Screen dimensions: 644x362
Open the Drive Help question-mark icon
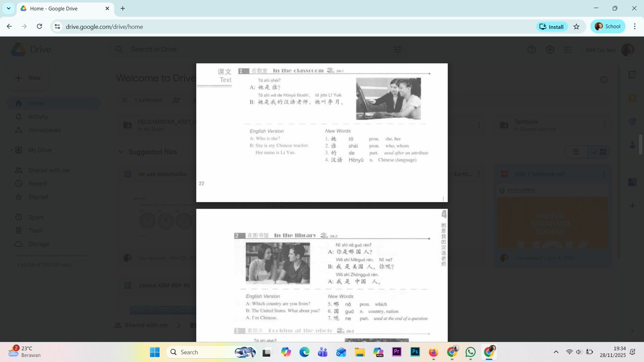tap(532, 49)
